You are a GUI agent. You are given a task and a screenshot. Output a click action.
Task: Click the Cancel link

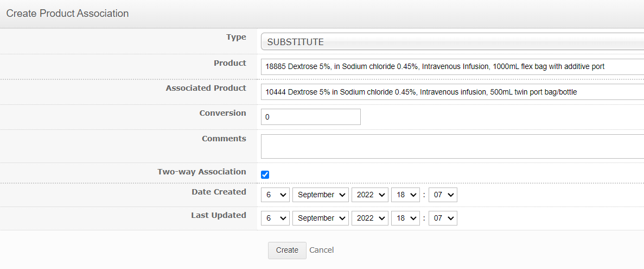coord(322,250)
